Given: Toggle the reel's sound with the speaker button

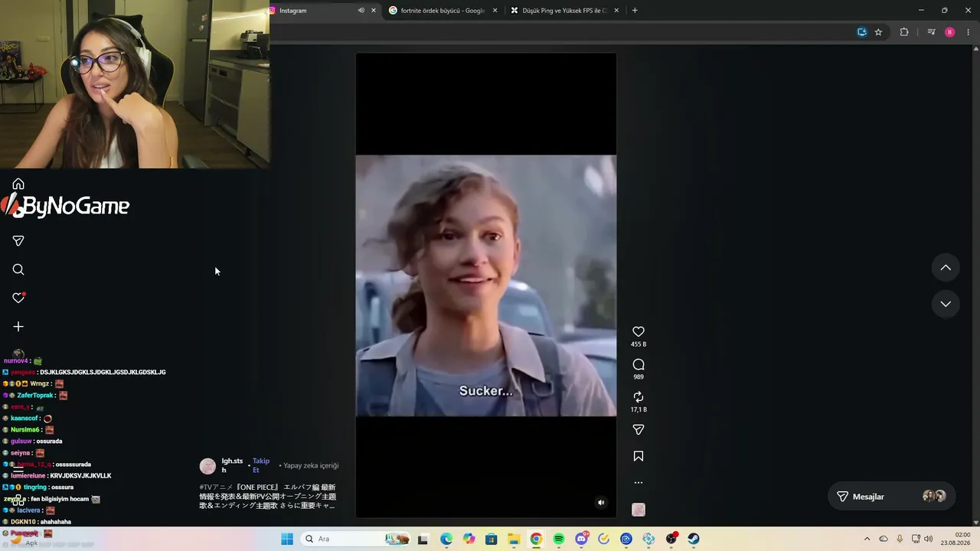Looking at the screenshot, I should 601,503.
